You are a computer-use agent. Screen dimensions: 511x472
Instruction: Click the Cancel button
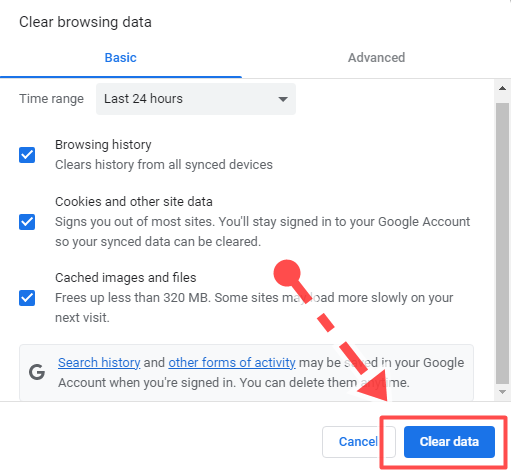click(x=358, y=442)
